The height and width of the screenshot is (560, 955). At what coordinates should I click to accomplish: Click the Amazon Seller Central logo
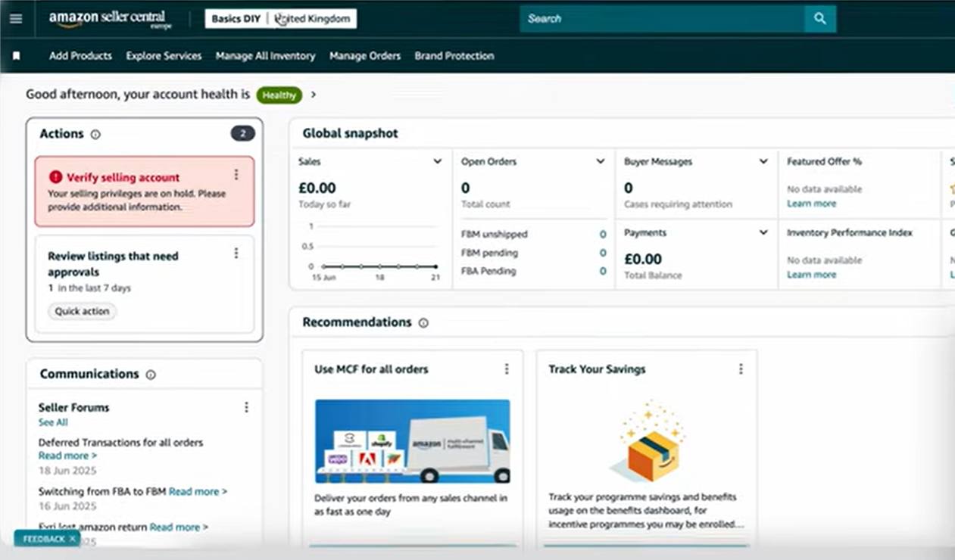[111, 19]
